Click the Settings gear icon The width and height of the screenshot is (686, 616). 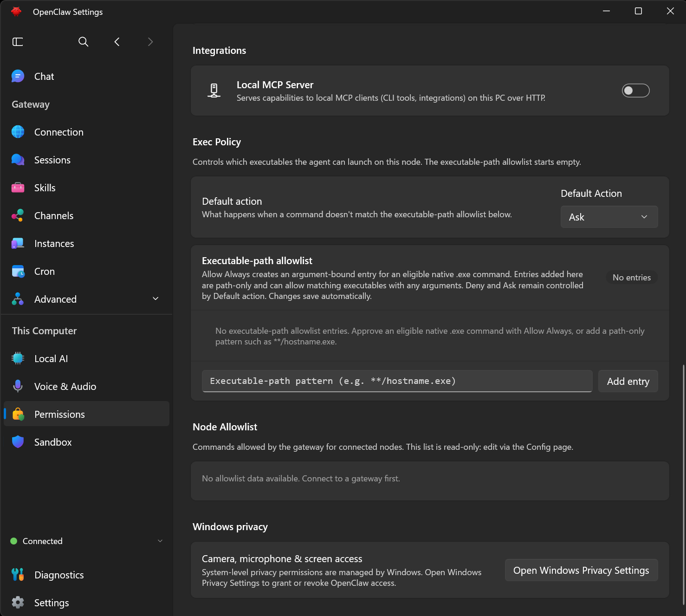pos(18,603)
